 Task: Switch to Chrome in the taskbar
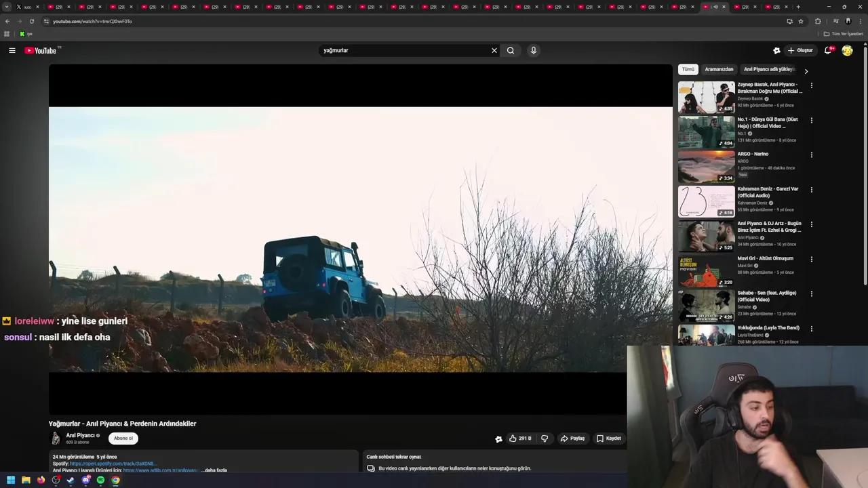point(116,480)
